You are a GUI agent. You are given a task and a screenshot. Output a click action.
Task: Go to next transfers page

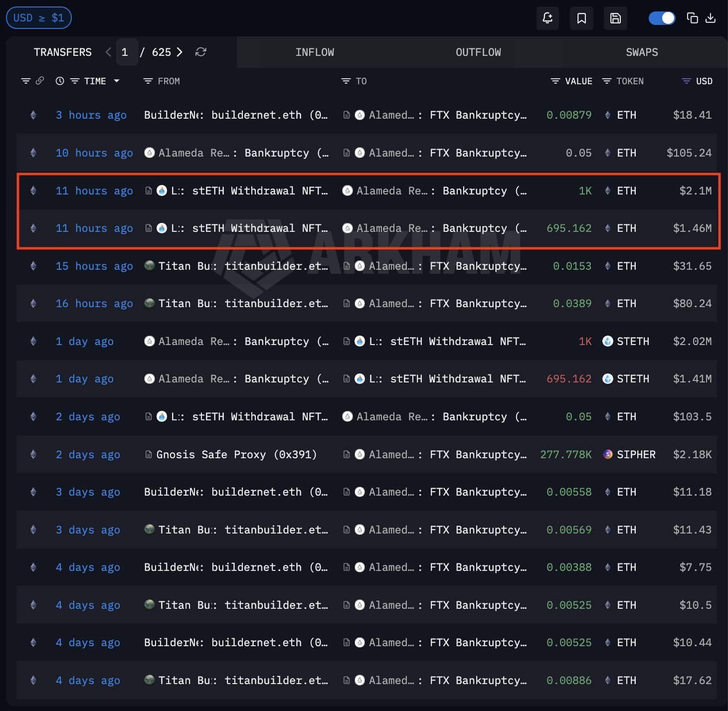[x=180, y=52]
